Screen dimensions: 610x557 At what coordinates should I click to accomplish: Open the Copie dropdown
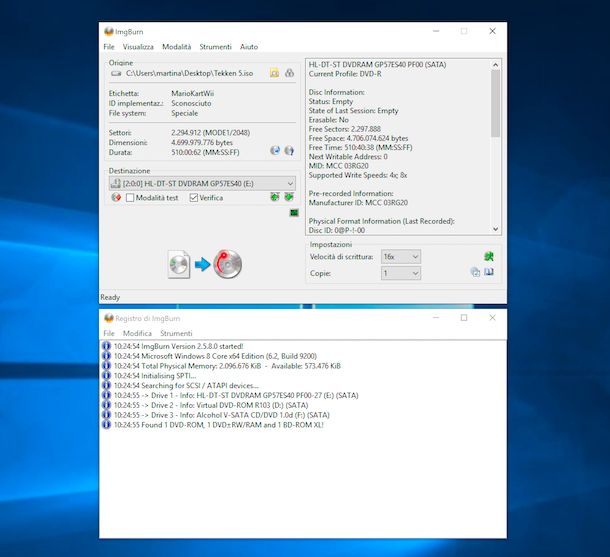(x=401, y=273)
